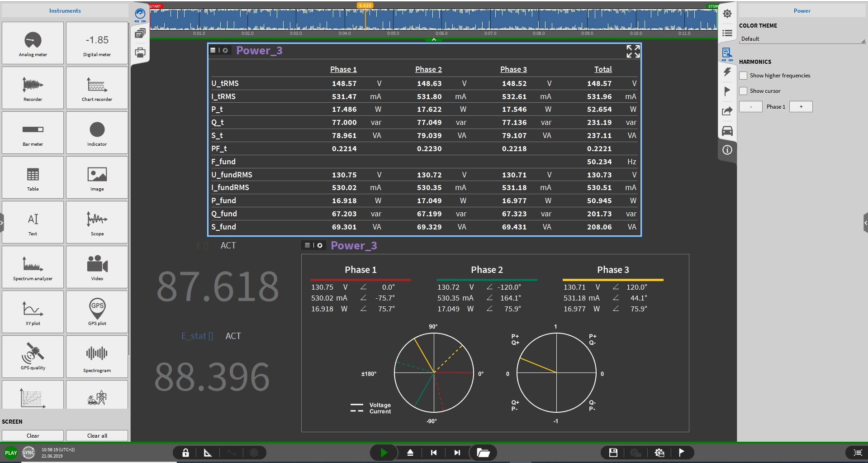
Task: Click the stacked displays icon beside the timeline
Action: 140,33
